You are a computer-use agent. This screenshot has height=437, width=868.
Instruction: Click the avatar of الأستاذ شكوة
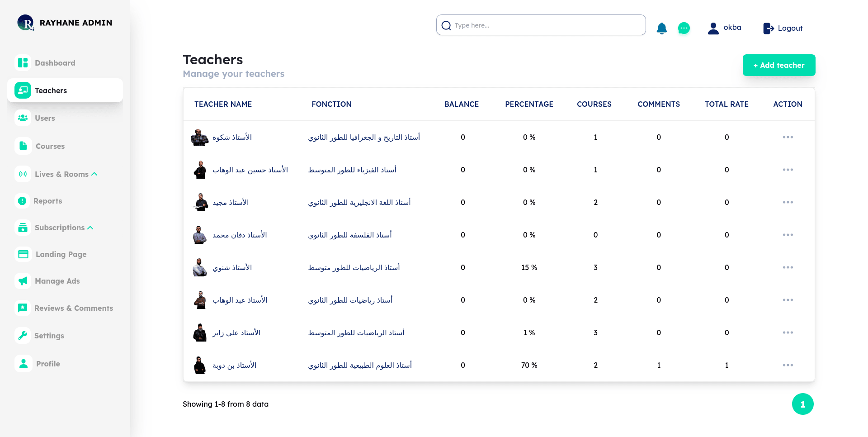[199, 138]
